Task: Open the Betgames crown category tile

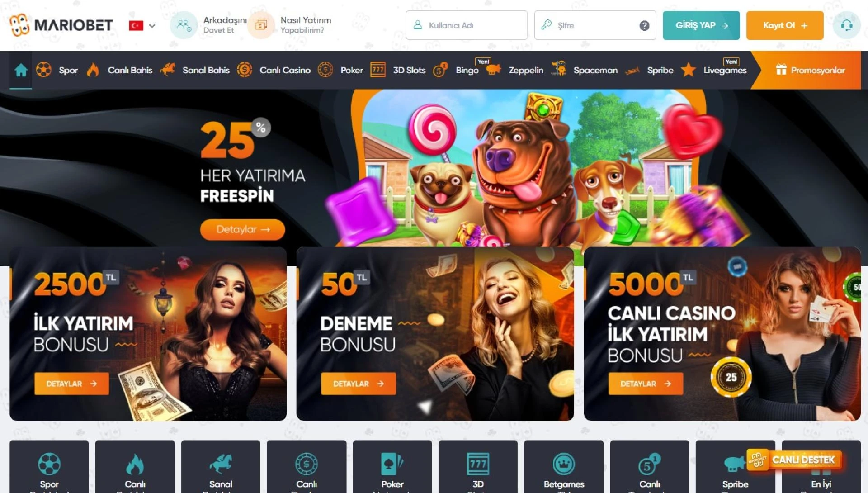Action: [x=564, y=467]
